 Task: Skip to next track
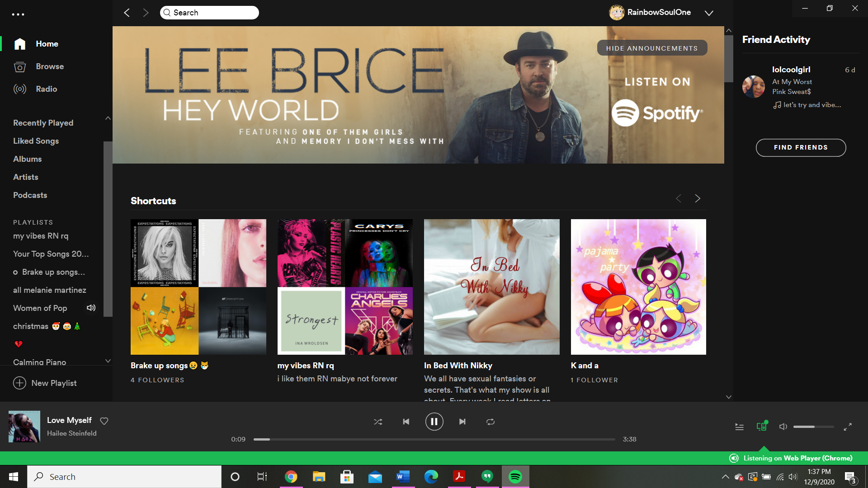click(x=462, y=422)
